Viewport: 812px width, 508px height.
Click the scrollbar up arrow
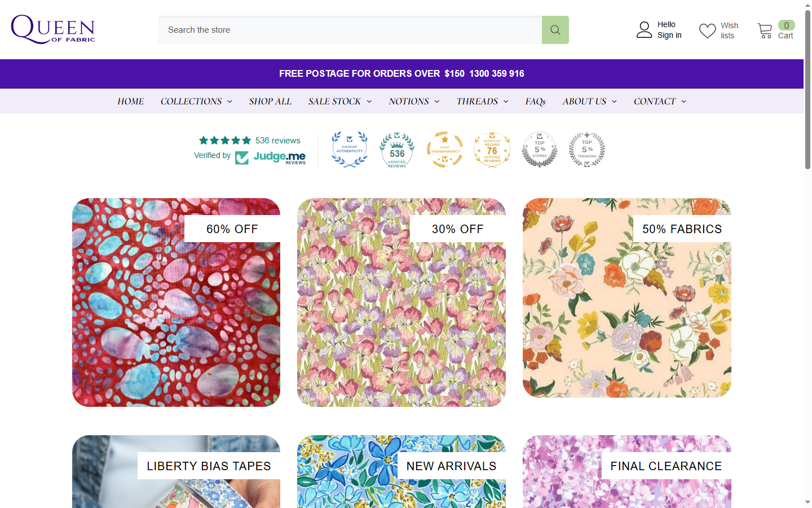[x=807, y=5]
